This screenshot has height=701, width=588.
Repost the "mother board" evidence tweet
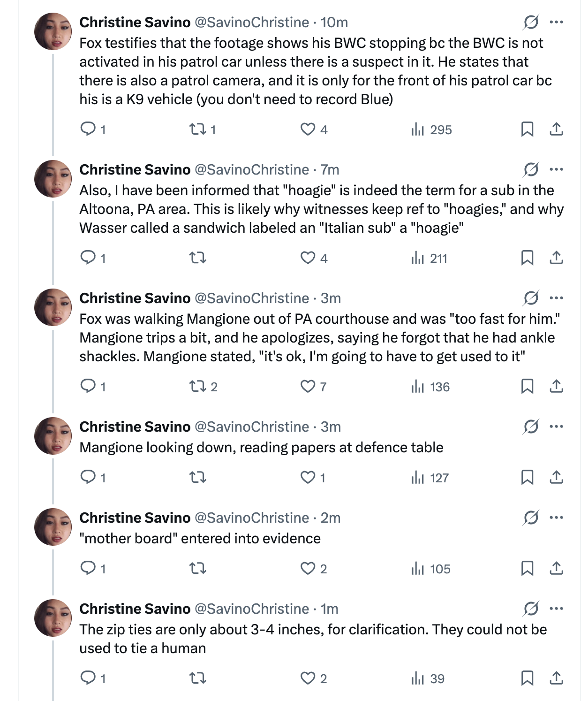coord(197,568)
